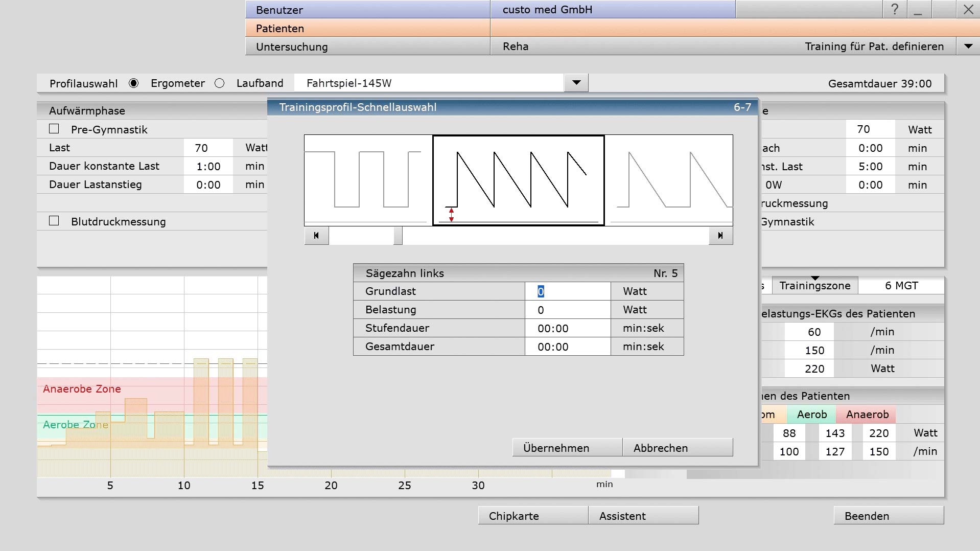Open the help question mark icon

pos(895,9)
